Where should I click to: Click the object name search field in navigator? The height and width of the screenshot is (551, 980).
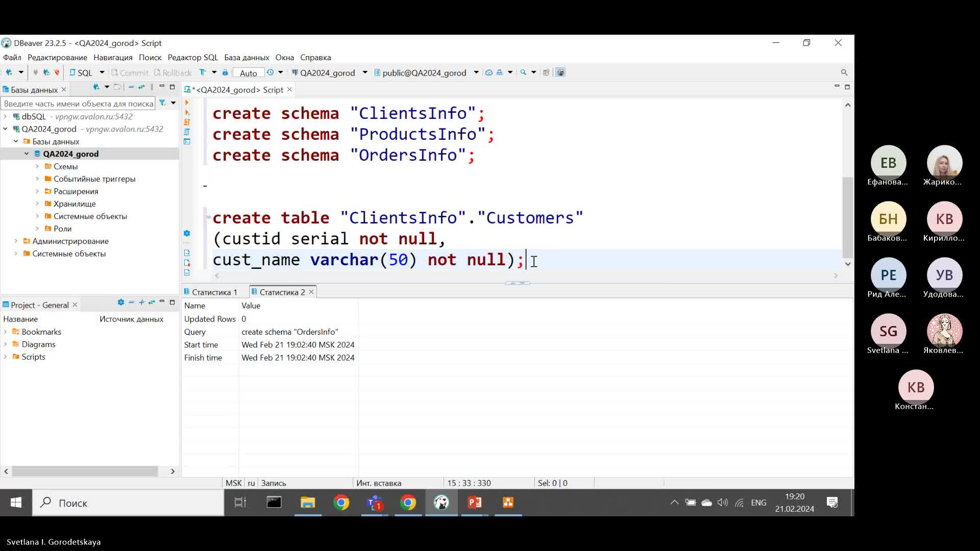pyautogui.click(x=78, y=104)
